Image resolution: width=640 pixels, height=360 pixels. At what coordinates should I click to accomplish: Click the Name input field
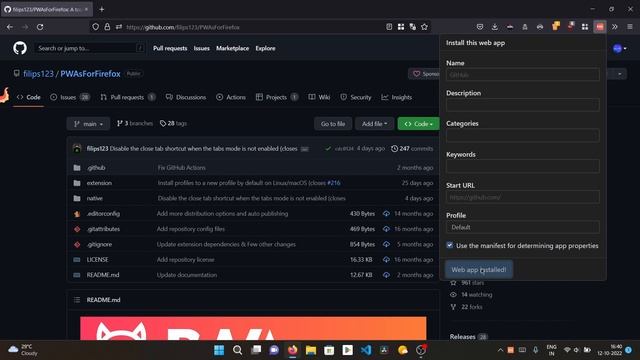click(x=522, y=75)
